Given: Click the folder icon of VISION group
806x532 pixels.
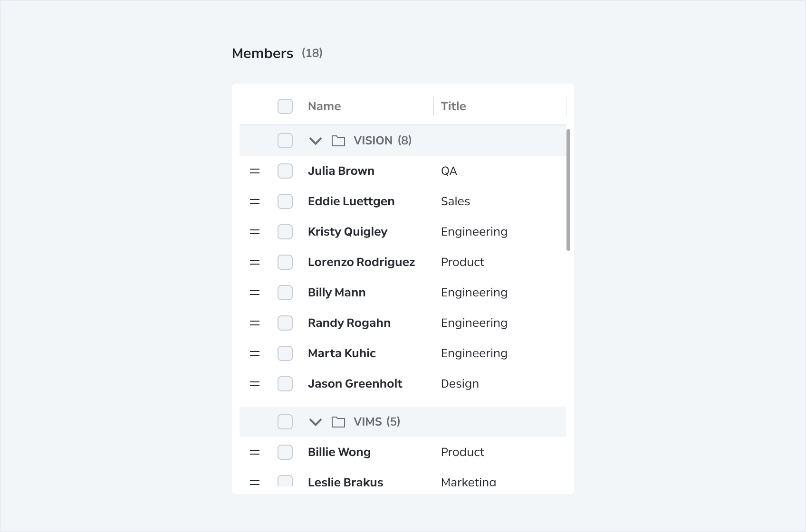Looking at the screenshot, I should click(338, 141).
